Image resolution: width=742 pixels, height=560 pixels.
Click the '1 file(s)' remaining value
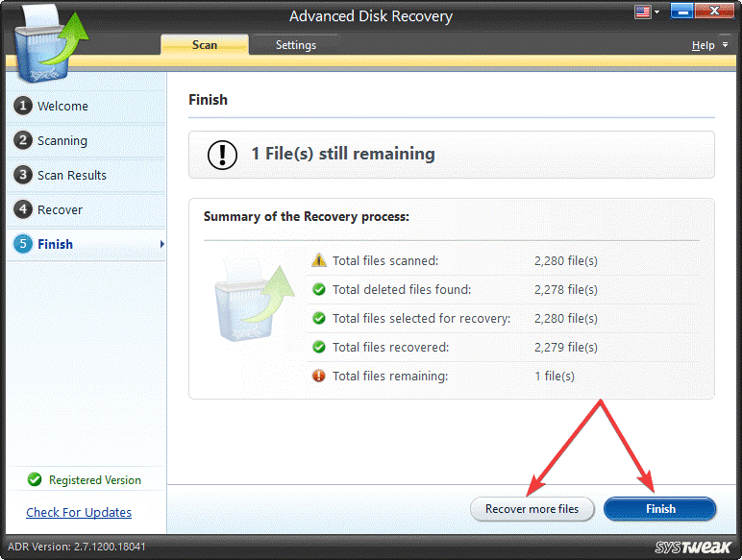click(555, 376)
